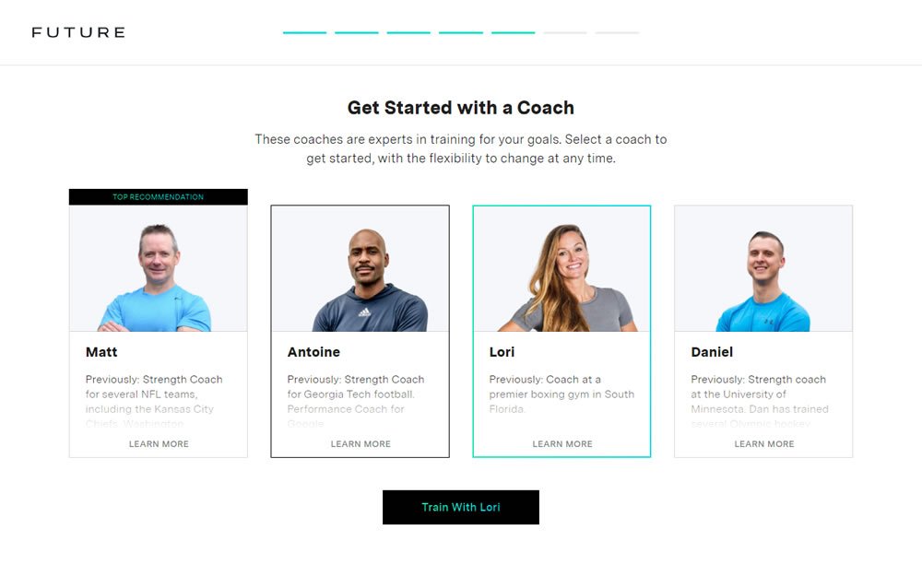Click the fifth teal progress step

(x=513, y=32)
